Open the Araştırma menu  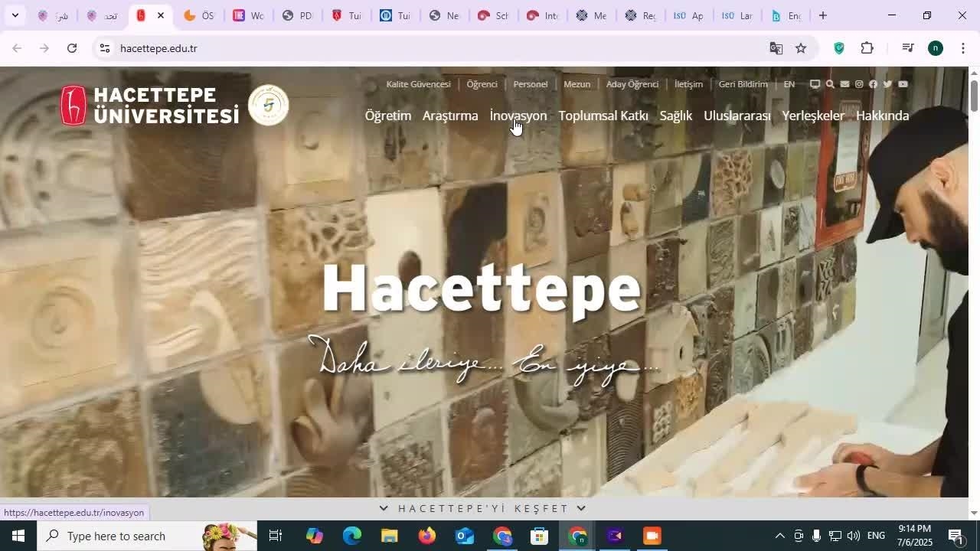pos(450,116)
